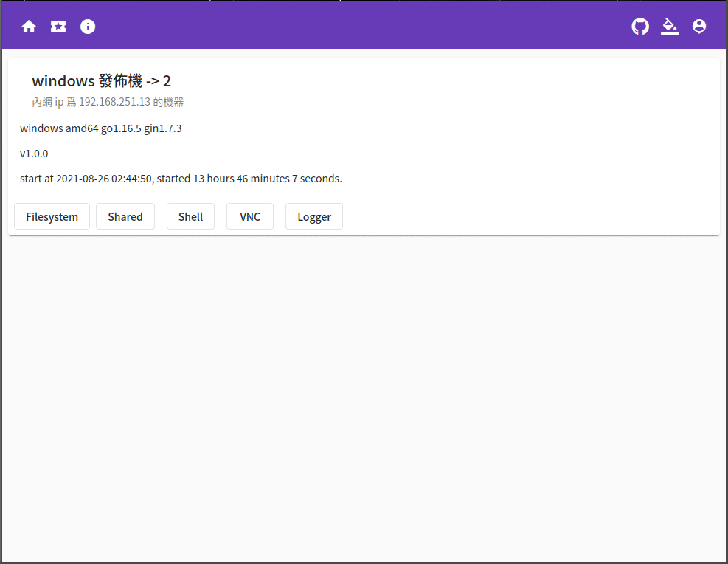This screenshot has height=564, width=728.
Task: Visit the project's GitHub page via the octocat
Action: (x=639, y=26)
